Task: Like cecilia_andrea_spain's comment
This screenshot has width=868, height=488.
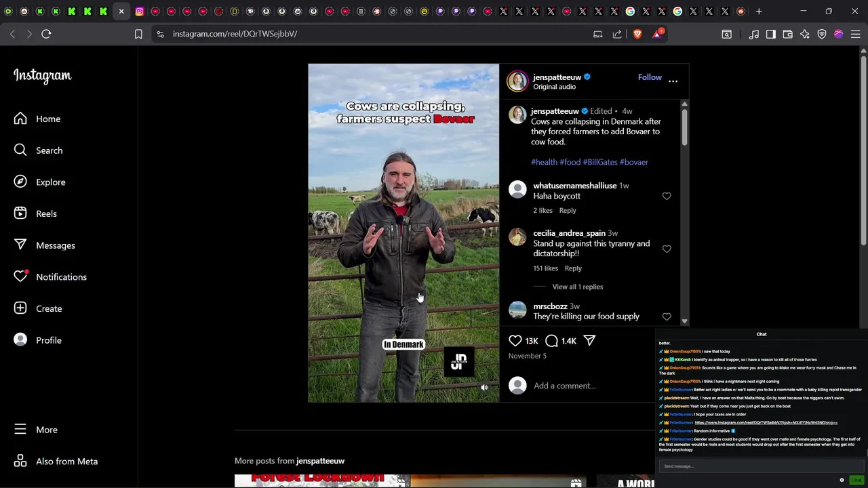Action: tap(667, 249)
